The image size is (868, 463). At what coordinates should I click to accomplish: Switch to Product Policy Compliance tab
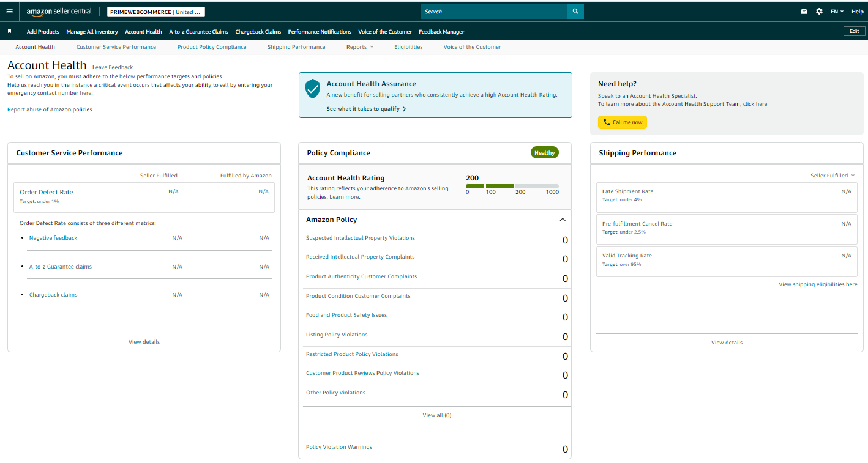212,47
